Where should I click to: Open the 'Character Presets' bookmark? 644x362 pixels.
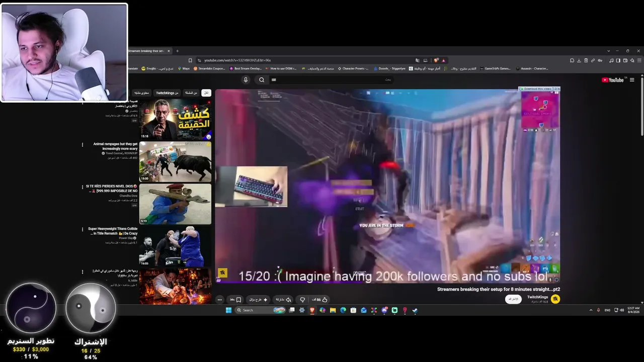coord(353,68)
